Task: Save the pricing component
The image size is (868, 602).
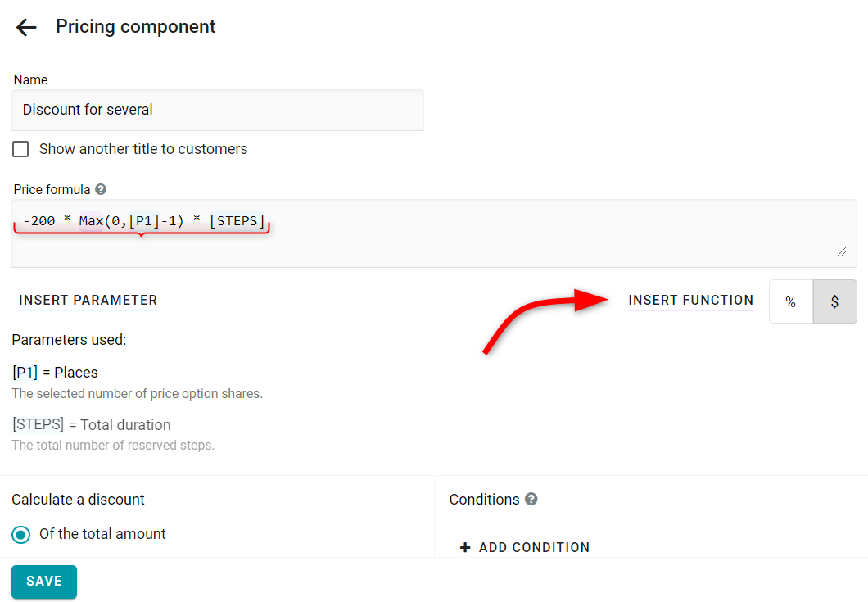Action: click(44, 581)
